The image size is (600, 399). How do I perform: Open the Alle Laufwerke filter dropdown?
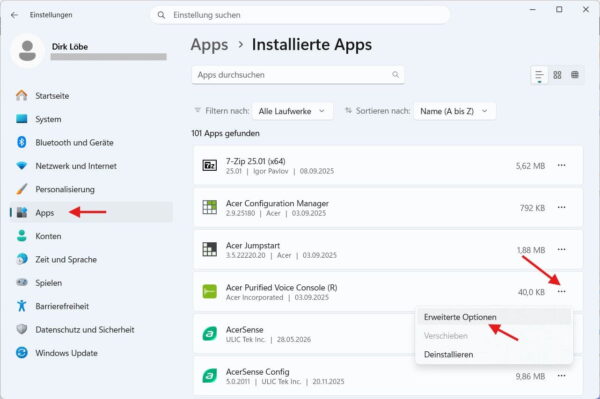point(292,111)
